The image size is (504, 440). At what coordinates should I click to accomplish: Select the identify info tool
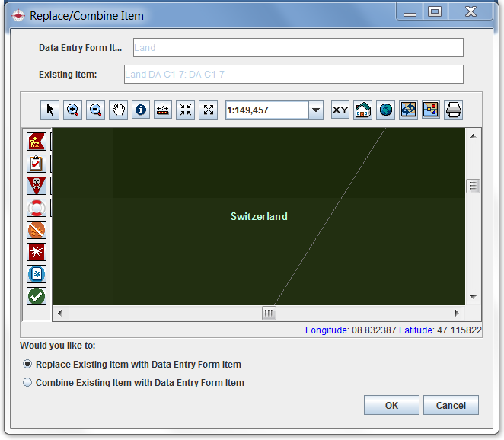pos(141,110)
